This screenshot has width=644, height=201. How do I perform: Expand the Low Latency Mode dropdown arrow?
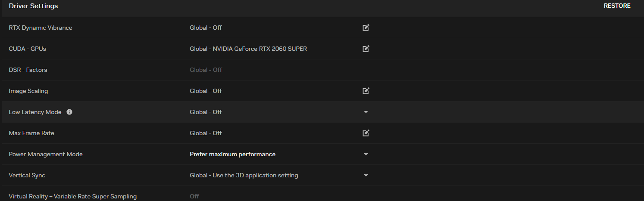tap(366, 112)
